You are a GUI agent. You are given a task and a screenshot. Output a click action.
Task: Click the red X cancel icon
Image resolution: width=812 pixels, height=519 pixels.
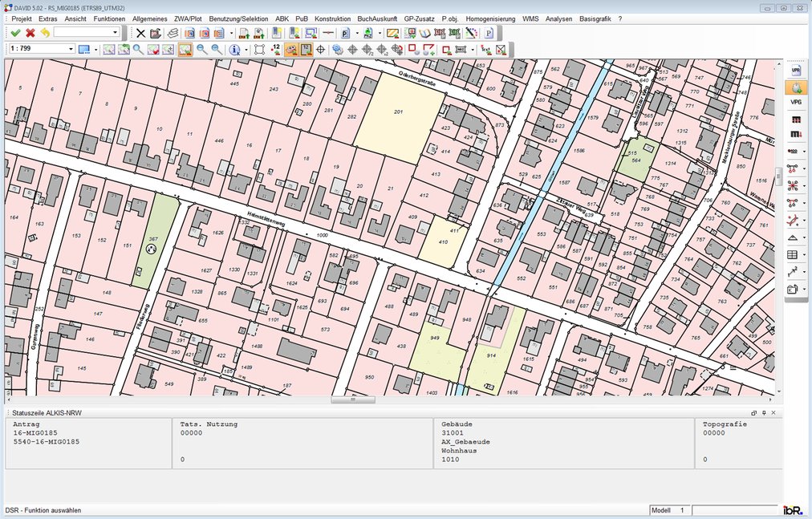(x=30, y=33)
